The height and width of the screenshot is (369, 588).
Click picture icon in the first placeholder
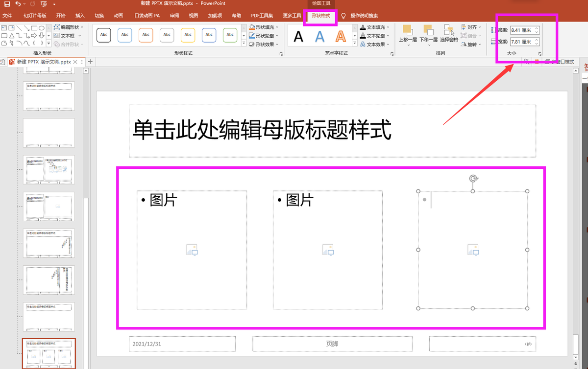(192, 251)
